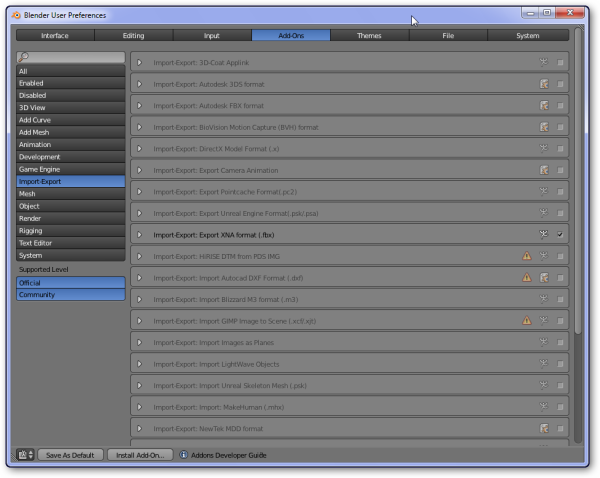Filter add-ons by Rigging category
Screen dimensions: 600x478
click(70, 231)
